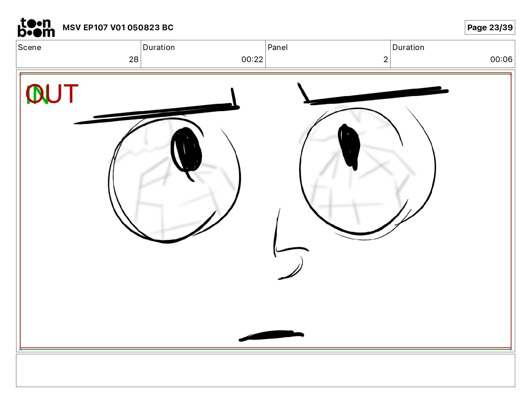
Task: Click the Scene label
Action: [30, 47]
